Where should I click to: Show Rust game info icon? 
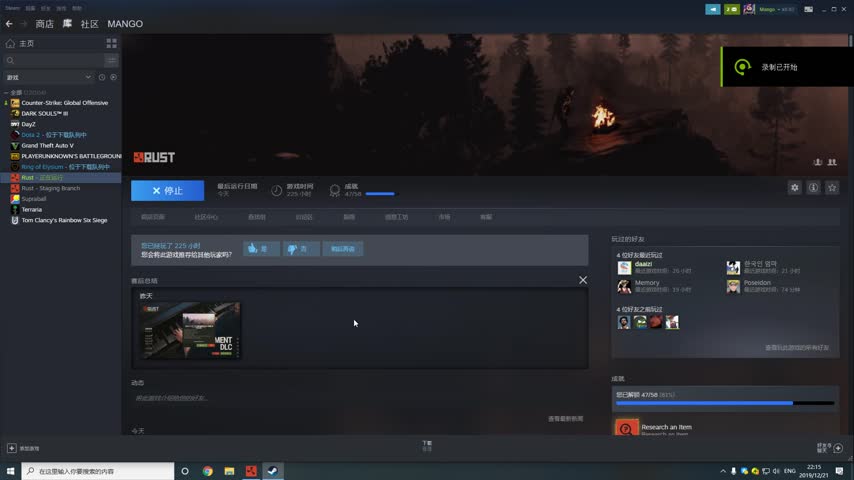click(813, 187)
